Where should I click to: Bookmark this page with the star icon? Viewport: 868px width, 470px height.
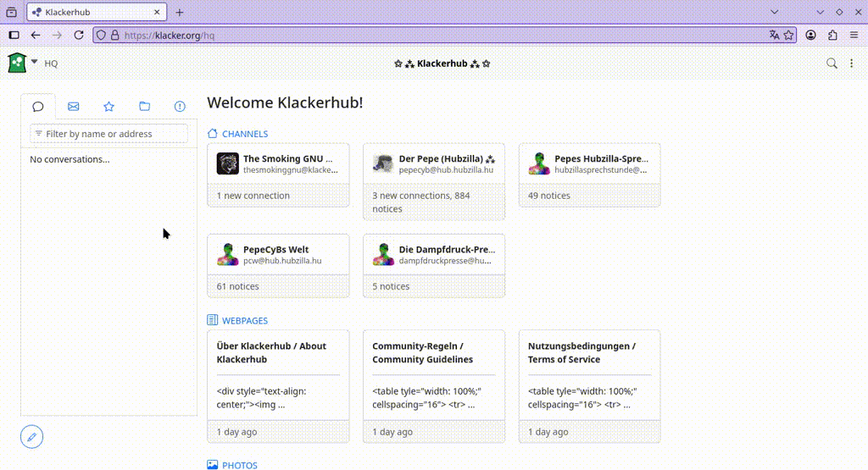tap(789, 36)
